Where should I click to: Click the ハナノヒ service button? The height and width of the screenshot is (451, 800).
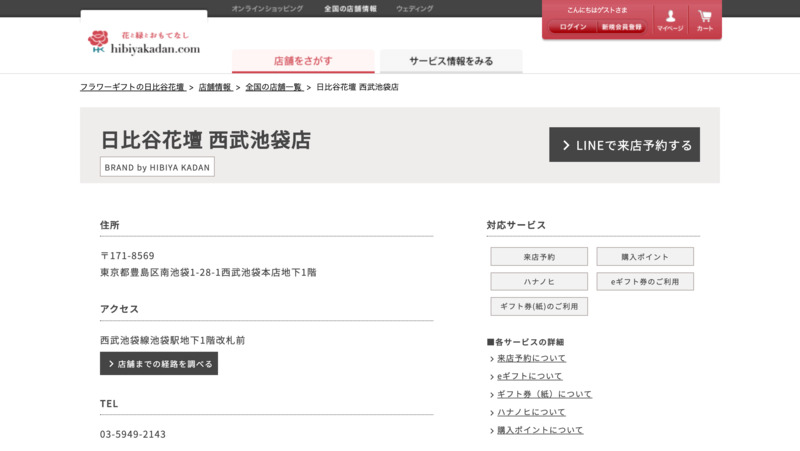(539, 282)
